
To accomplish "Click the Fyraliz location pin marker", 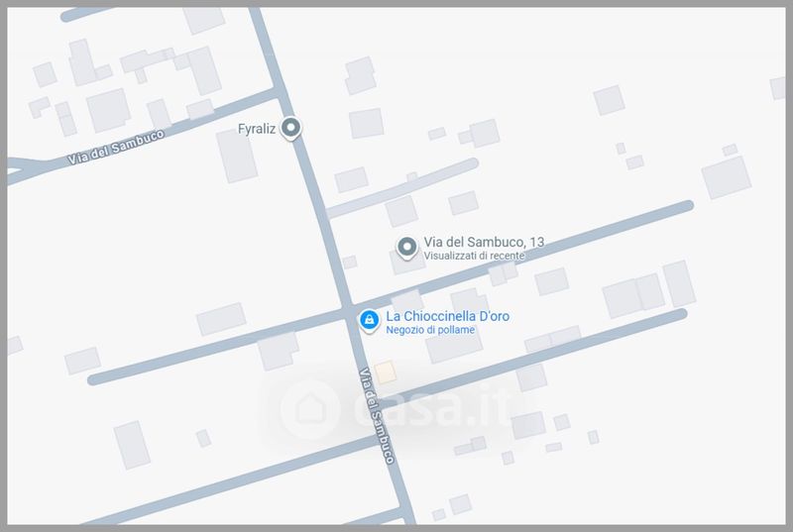I will click(x=290, y=128).
